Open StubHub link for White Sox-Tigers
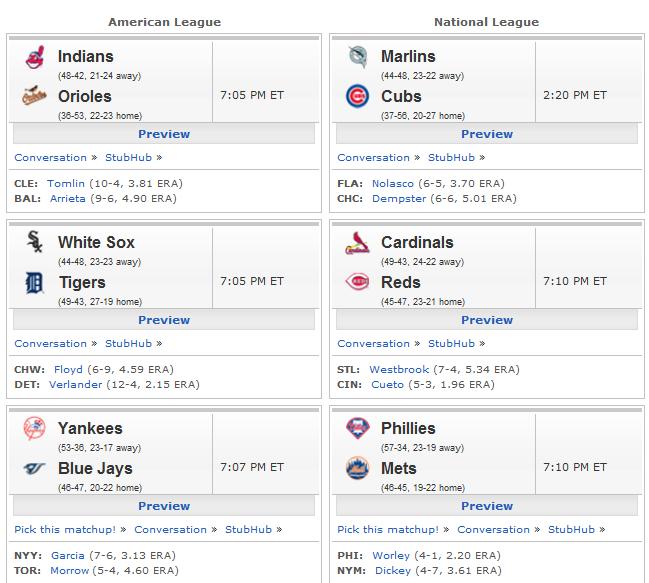This screenshot has width=649, height=583. pos(128,343)
